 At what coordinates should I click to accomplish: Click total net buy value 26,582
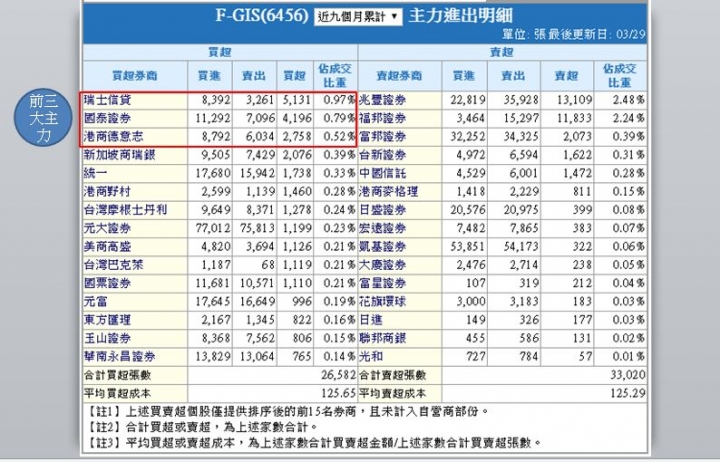(338, 375)
